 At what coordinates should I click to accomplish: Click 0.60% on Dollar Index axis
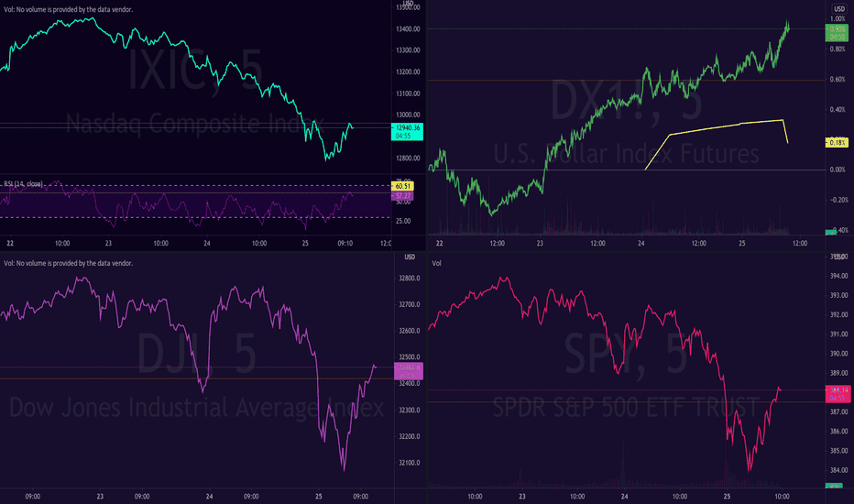[x=838, y=80]
